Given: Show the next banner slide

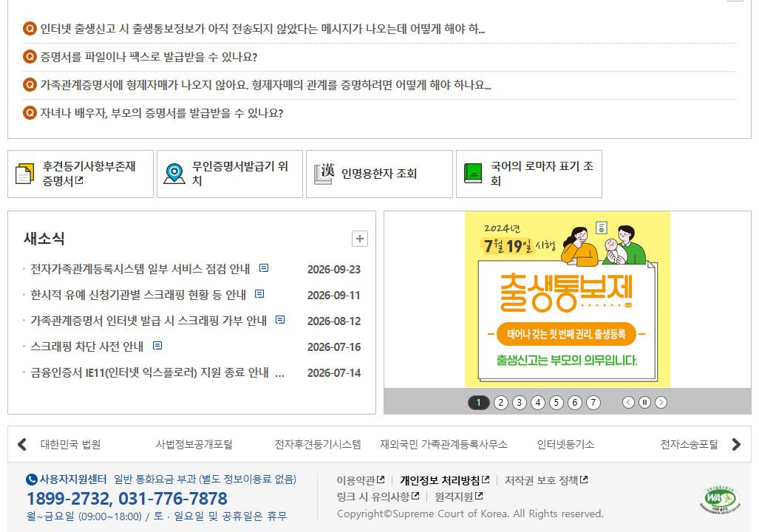Looking at the screenshot, I should (x=661, y=403).
